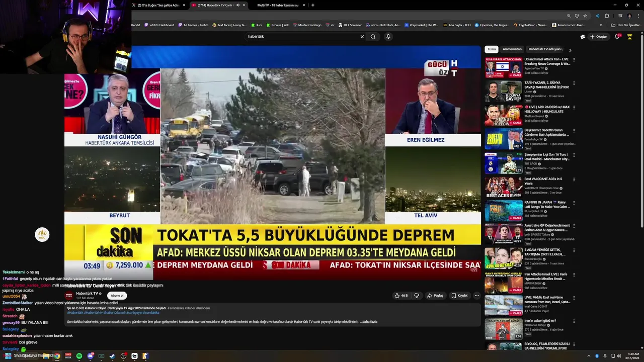Click the YouTube search magnifier button
This screenshot has width=644, height=362.
[x=373, y=37]
